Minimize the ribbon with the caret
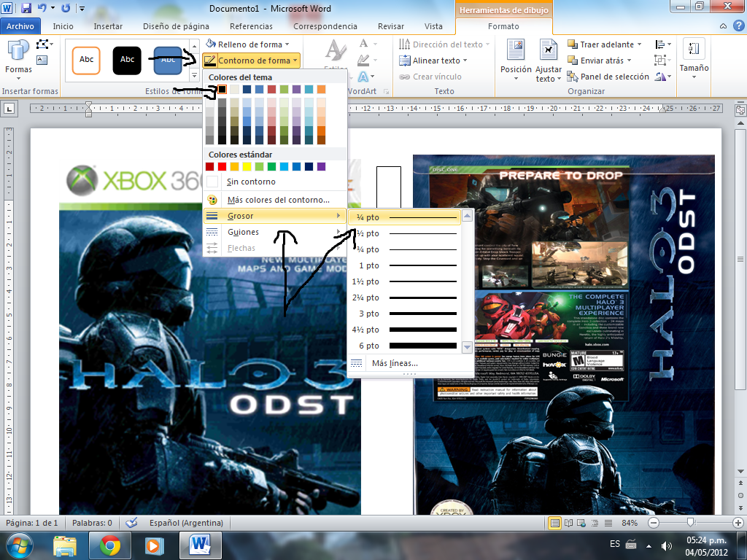This screenshot has width=747, height=560. point(724,26)
